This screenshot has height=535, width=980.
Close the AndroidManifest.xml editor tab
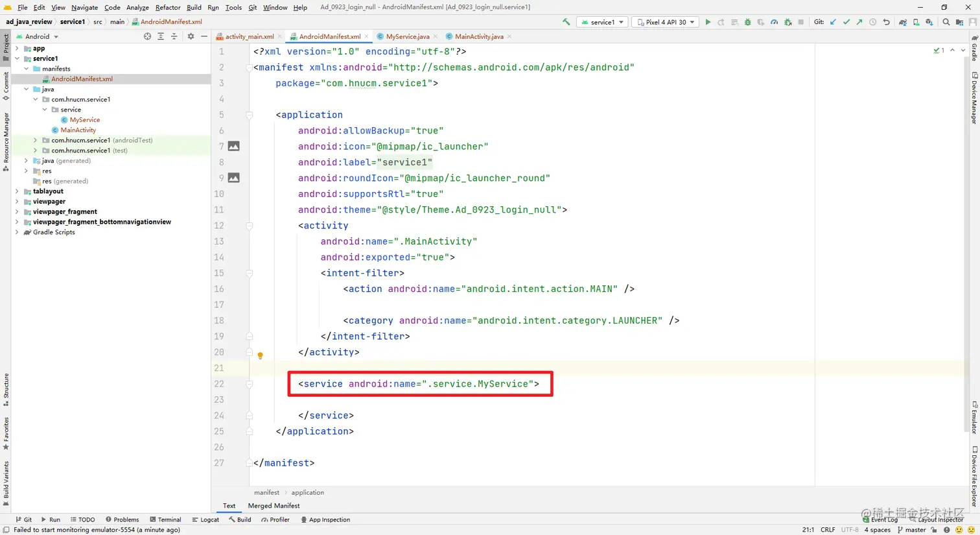coord(366,36)
